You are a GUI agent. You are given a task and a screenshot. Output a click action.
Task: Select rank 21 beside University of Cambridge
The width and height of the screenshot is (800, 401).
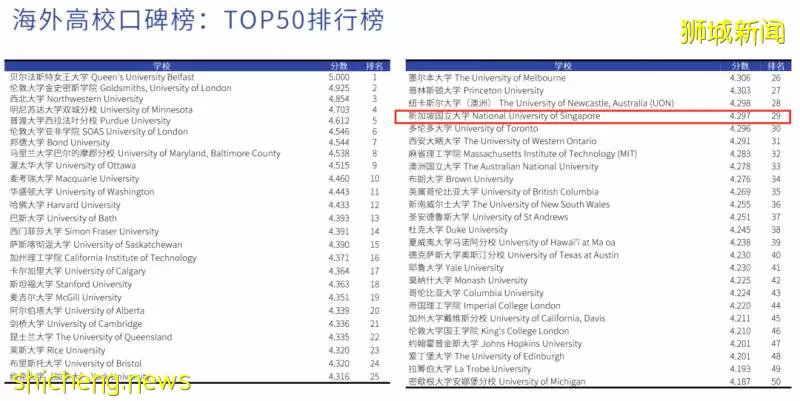click(x=374, y=324)
